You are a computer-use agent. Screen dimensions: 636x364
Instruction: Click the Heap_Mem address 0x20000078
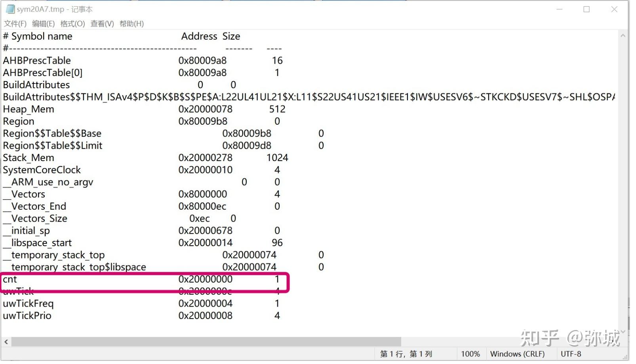206,109
